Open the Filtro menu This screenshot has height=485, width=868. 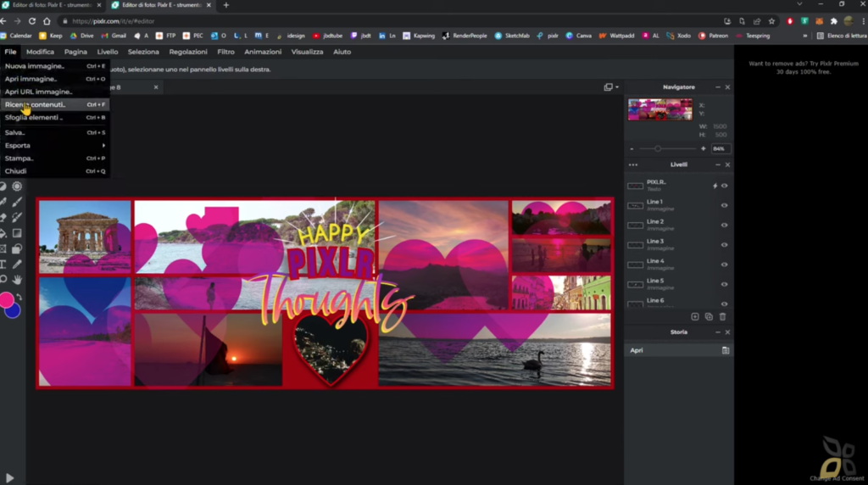[225, 52]
